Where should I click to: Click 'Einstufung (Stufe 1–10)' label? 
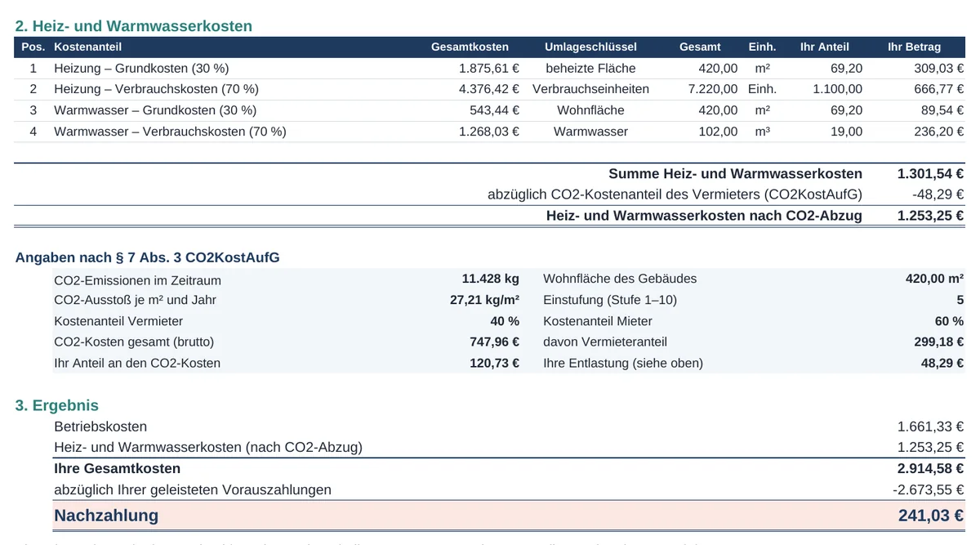click(610, 300)
